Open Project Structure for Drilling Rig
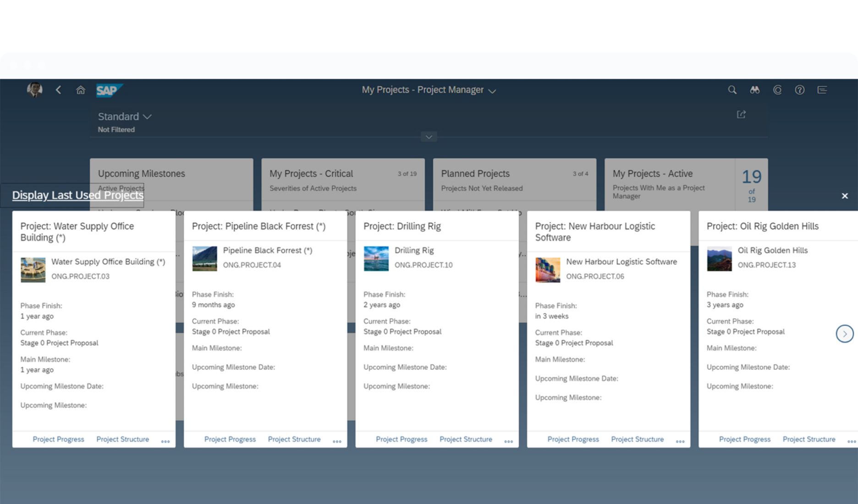Image resolution: width=858 pixels, height=504 pixels. pyautogui.click(x=466, y=439)
